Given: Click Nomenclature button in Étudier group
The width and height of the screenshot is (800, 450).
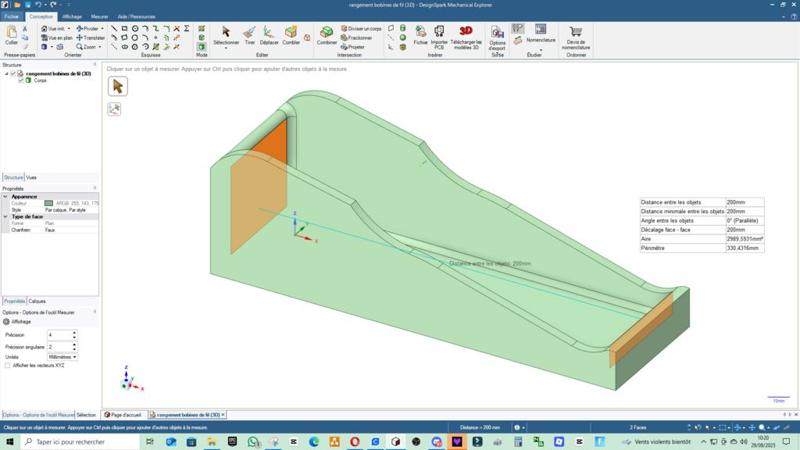Looking at the screenshot, I should (540, 34).
